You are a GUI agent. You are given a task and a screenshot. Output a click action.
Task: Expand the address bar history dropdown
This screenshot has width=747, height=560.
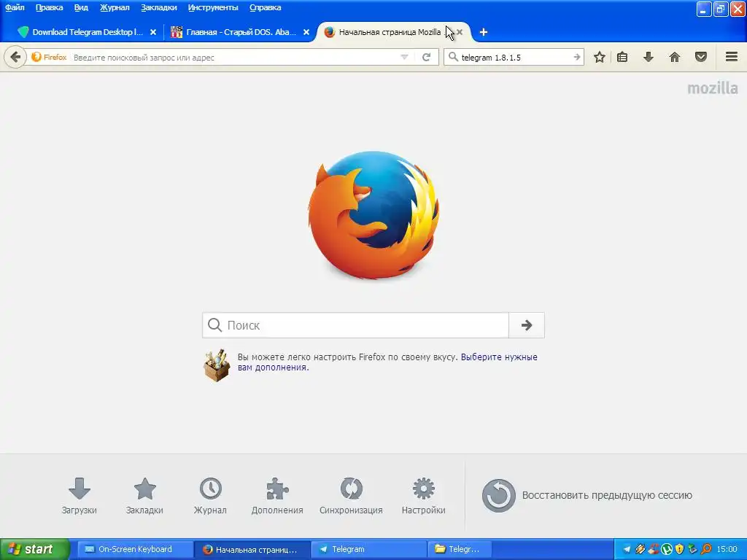pyautogui.click(x=404, y=57)
